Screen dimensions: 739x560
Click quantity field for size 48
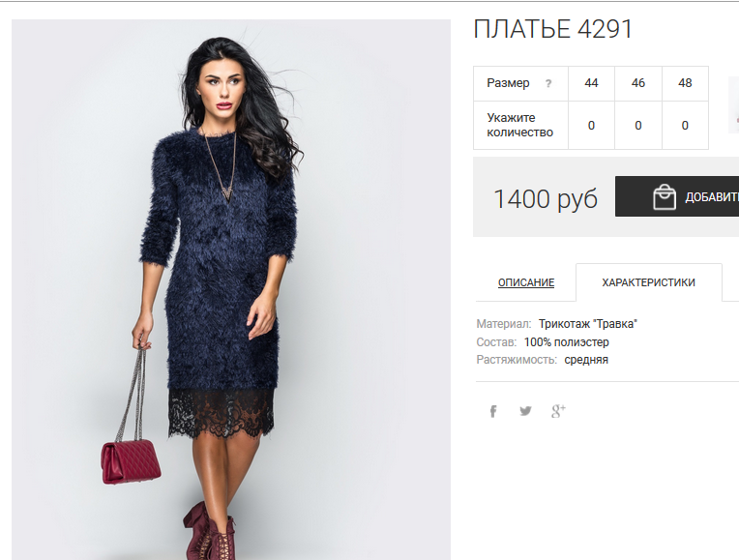click(x=685, y=126)
